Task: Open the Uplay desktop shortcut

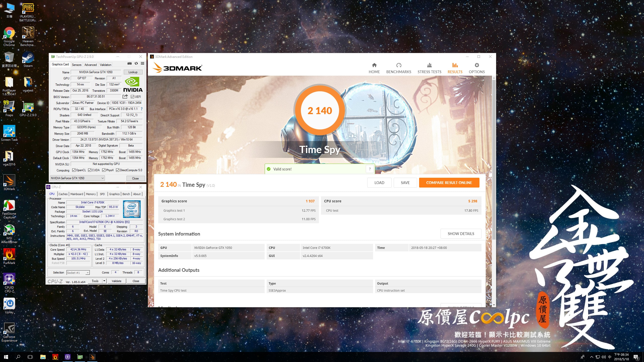Action: [x=9, y=306]
